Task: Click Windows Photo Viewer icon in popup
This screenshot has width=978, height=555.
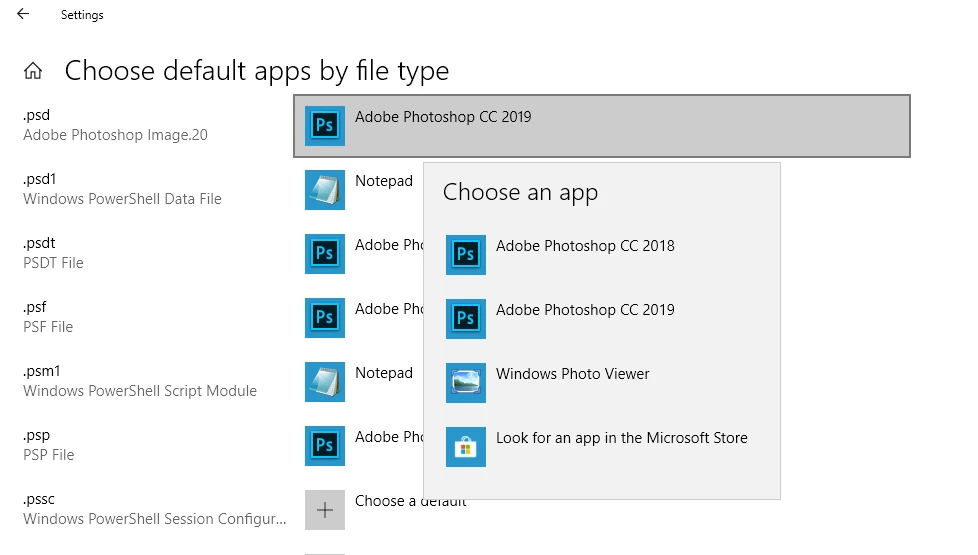Action: coord(466,383)
